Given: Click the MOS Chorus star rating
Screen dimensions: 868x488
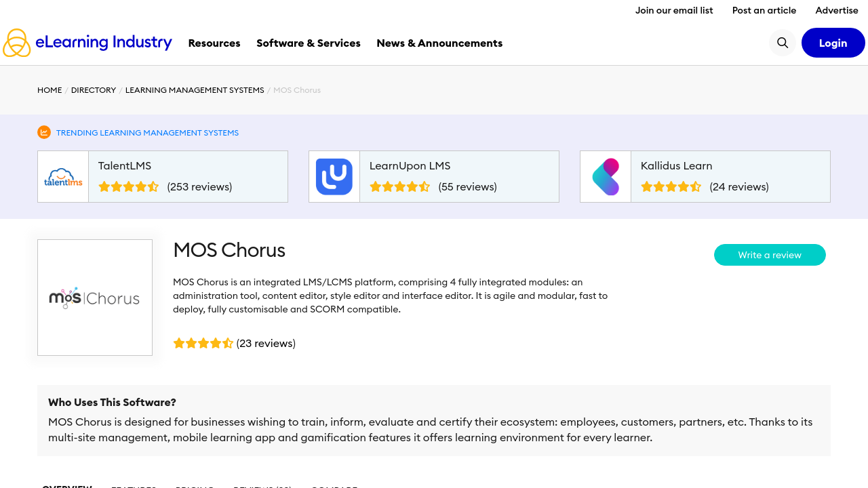Looking at the screenshot, I should 203,343.
